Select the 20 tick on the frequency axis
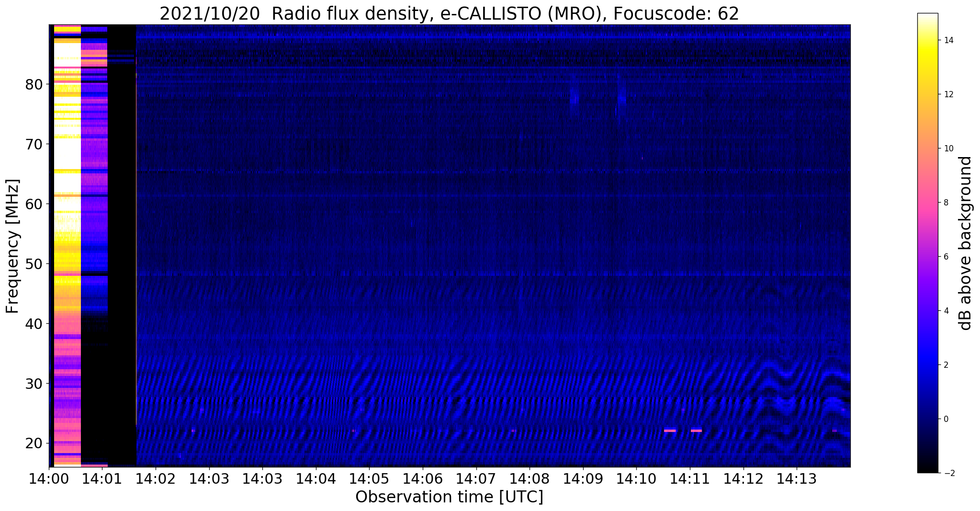This screenshot has height=511, width=980. pyautogui.click(x=34, y=443)
